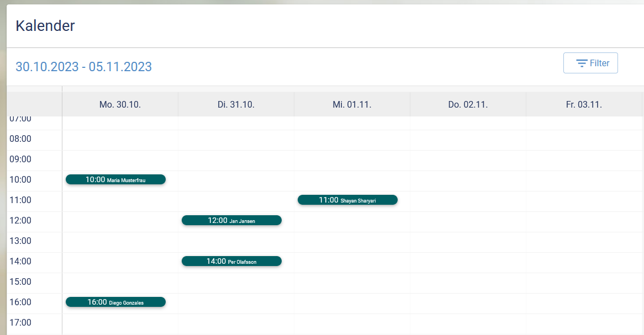Screen dimensions: 644x335
Task: Select the 11:00 Shayan Sharyari appointment
Action: point(347,200)
